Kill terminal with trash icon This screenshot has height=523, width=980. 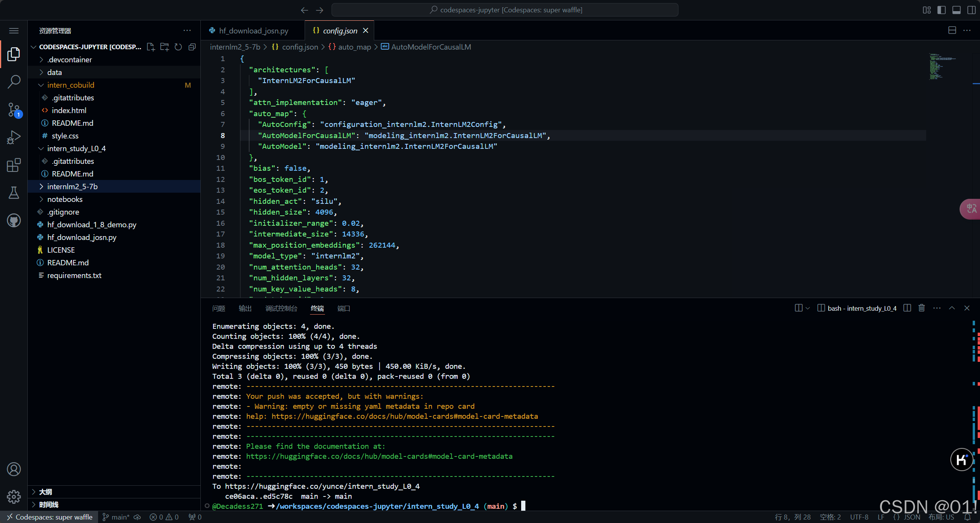pyautogui.click(x=922, y=308)
